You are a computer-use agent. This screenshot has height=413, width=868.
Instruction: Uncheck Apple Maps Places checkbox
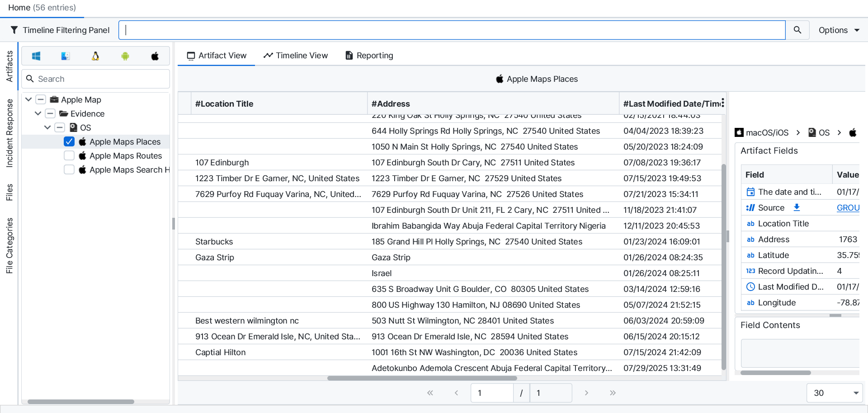pyautogui.click(x=69, y=141)
